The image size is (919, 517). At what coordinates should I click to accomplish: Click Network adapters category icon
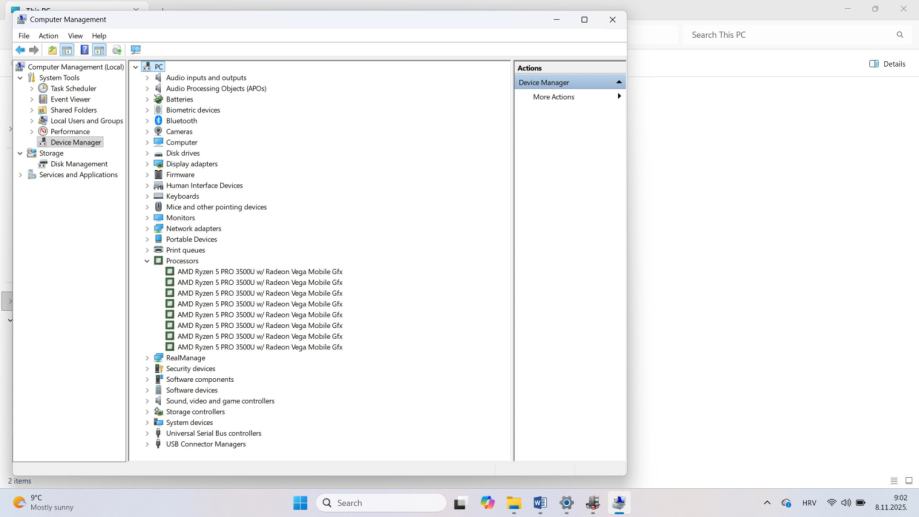[x=158, y=228]
